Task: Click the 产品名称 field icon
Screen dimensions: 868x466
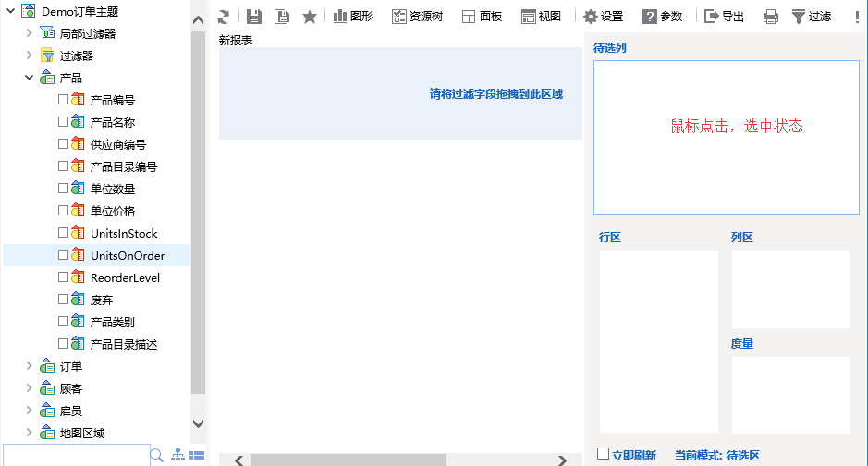Action: 78,122
